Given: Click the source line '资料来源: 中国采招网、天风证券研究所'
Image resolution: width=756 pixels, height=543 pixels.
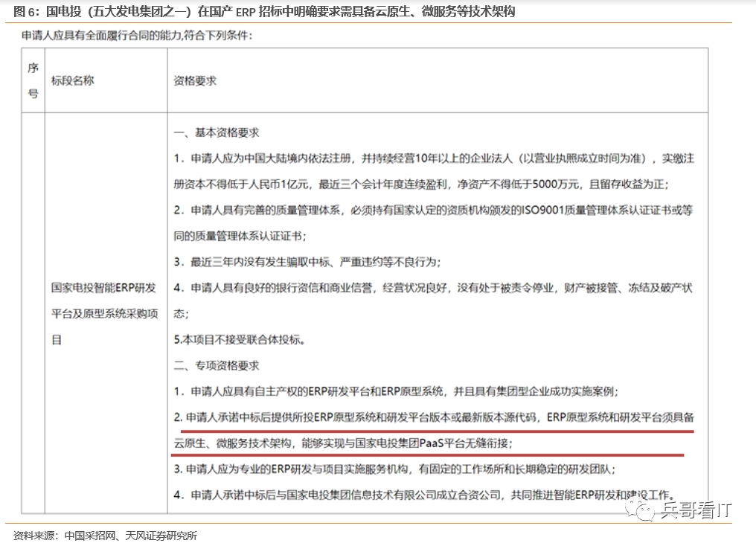Looking at the screenshot, I should coord(105,536).
